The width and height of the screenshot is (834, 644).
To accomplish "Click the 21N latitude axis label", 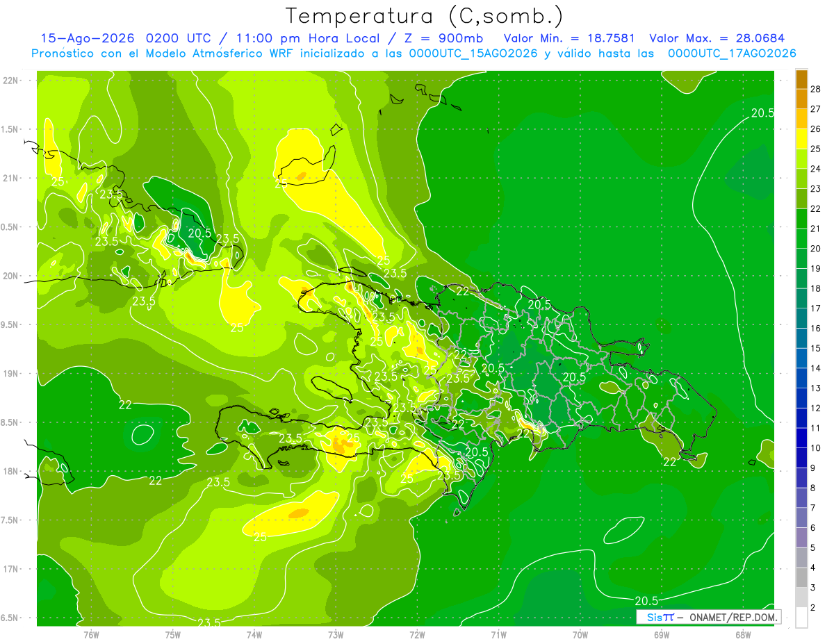I will 11,178.
